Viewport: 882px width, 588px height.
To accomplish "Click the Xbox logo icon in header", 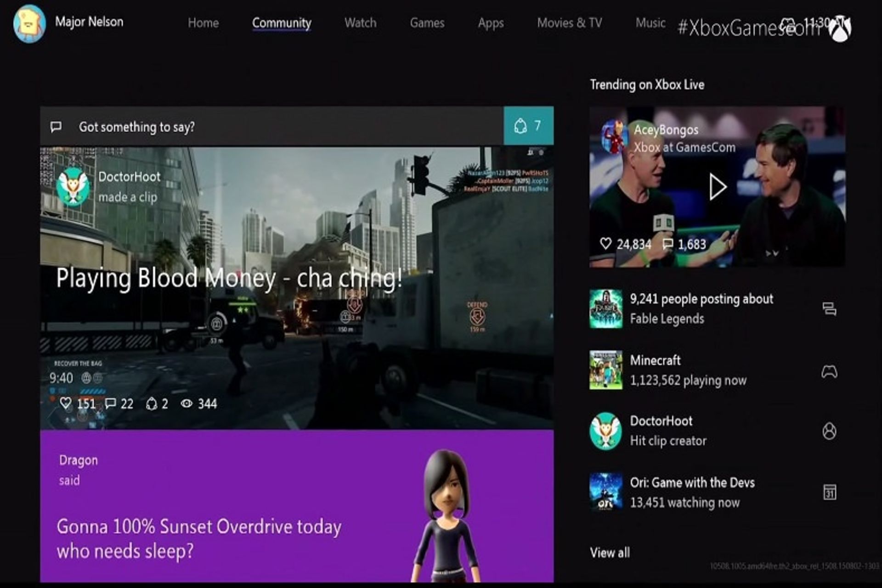I will click(841, 28).
